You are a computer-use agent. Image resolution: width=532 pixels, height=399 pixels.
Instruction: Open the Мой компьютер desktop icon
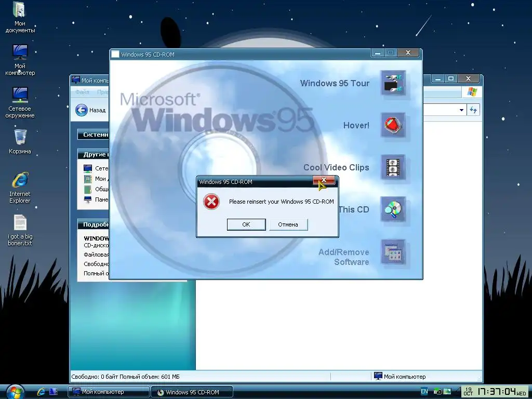pyautogui.click(x=20, y=60)
